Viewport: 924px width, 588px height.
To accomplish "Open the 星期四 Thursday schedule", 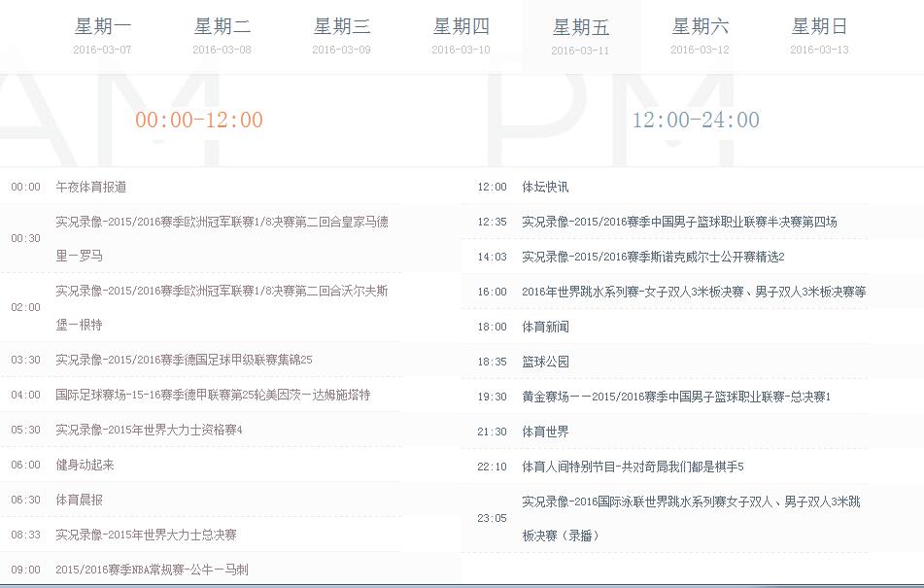I will (x=462, y=28).
